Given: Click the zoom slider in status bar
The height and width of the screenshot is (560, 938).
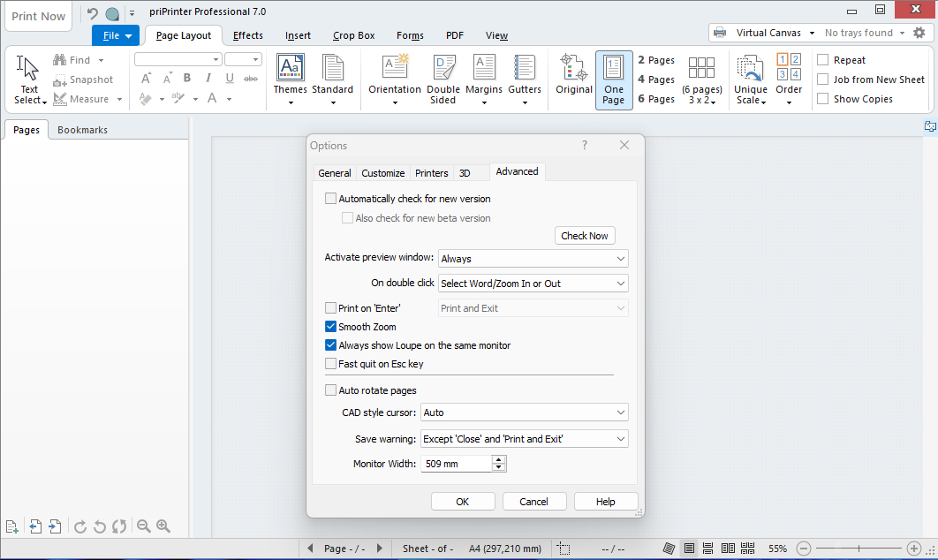Looking at the screenshot, I should (859, 549).
